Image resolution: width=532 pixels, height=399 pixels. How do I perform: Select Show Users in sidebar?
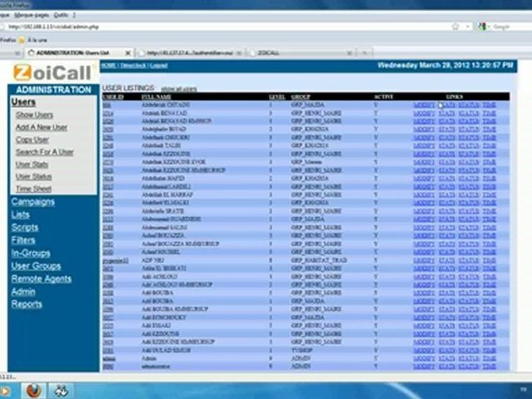coord(34,115)
